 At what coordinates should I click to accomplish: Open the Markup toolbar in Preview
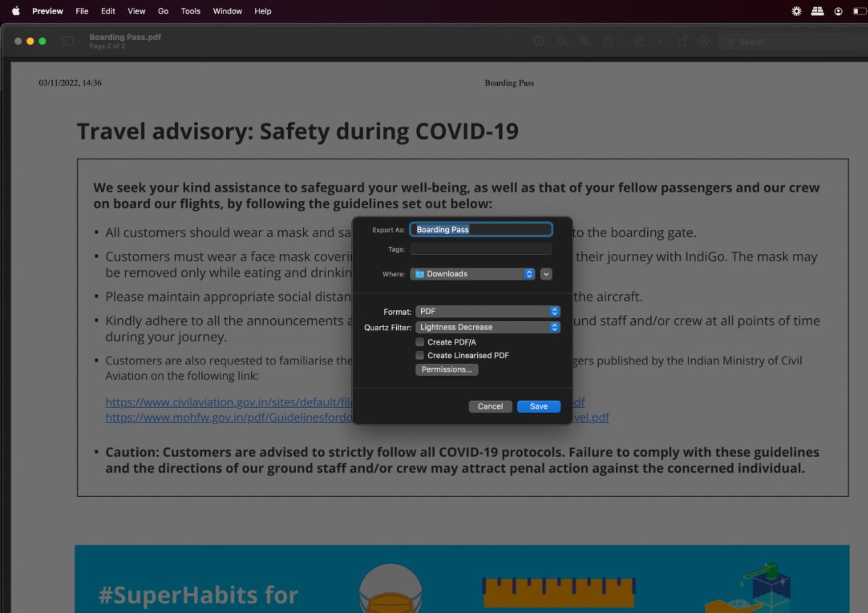639,41
